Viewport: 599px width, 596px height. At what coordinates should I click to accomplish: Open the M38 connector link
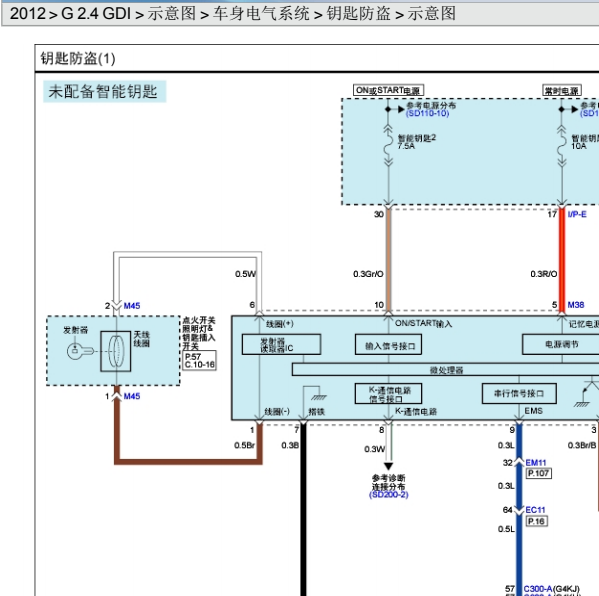click(x=576, y=305)
